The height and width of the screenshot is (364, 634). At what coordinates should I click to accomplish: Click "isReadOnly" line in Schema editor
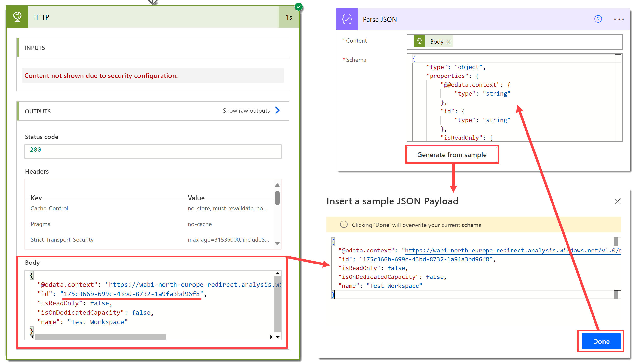pos(467,138)
